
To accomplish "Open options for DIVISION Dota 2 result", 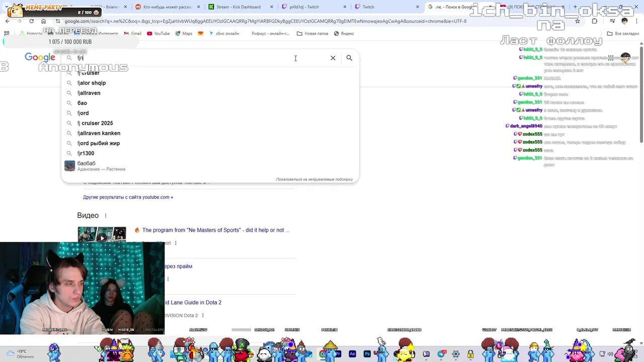I will (203, 316).
